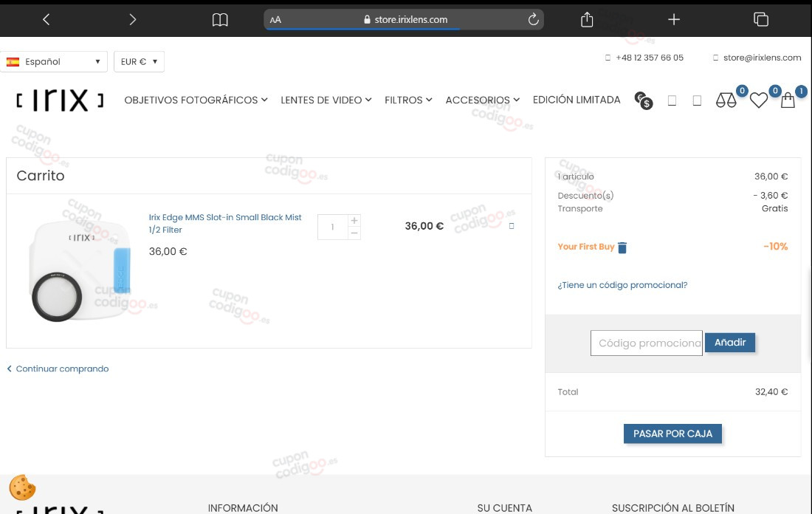Click the SU CUENTA footer heading
812x514 pixels.
[x=504, y=508]
